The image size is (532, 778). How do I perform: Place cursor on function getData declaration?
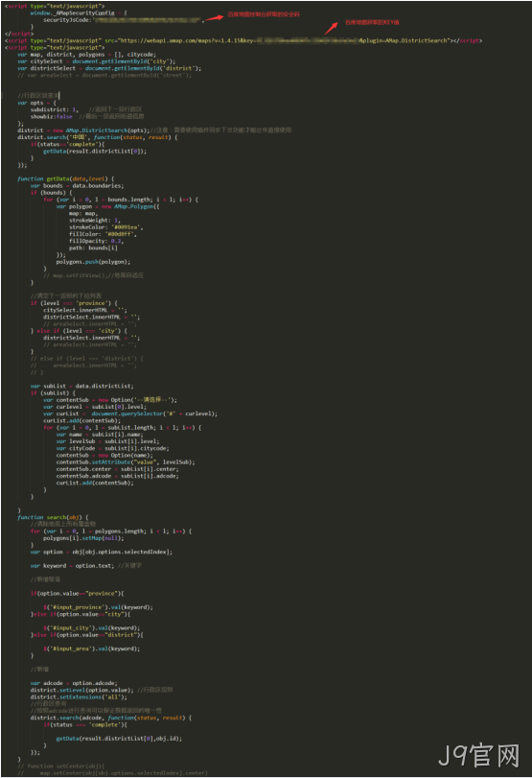pos(65,178)
